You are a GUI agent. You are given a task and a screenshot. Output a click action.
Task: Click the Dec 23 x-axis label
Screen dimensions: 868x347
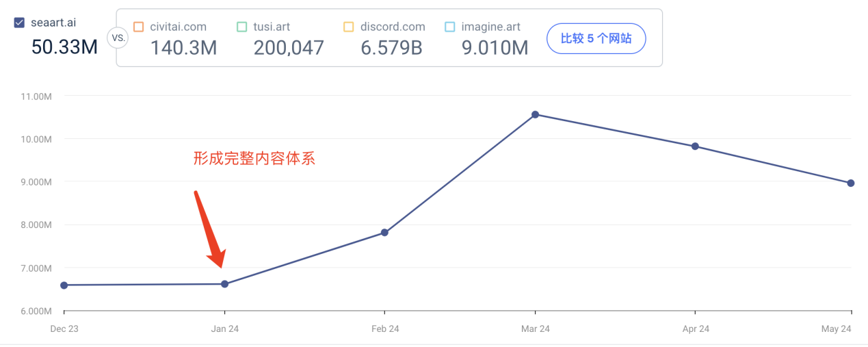point(64,329)
